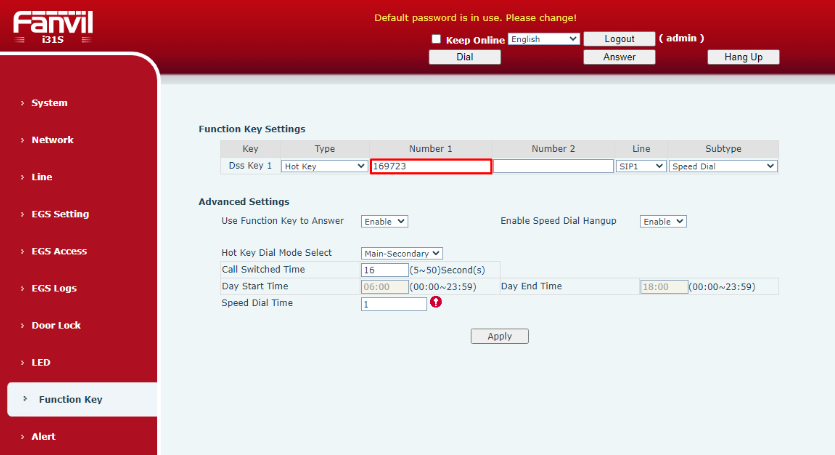Click the Number 1 field containing 169723
This screenshot has height=455, width=835.
pyautogui.click(x=430, y=166)
